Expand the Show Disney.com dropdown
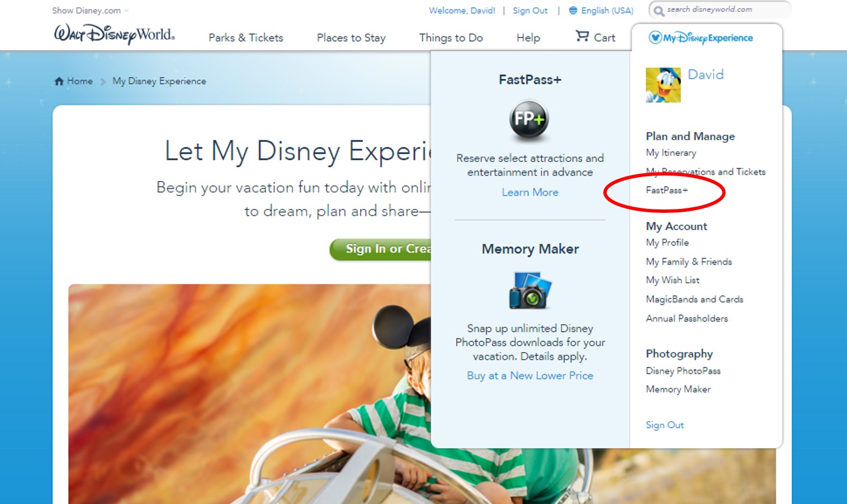The image size is (847, 504). 90,10
